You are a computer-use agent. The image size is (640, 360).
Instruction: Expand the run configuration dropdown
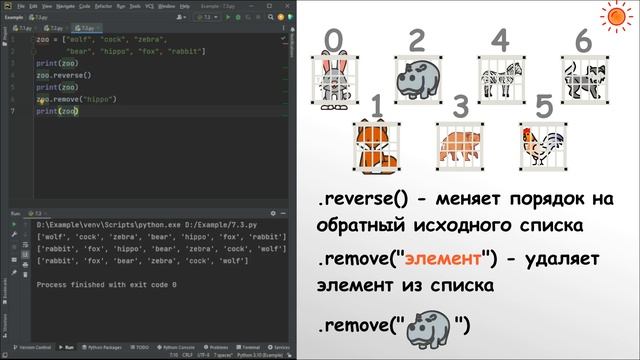click(x=207, y=17)
